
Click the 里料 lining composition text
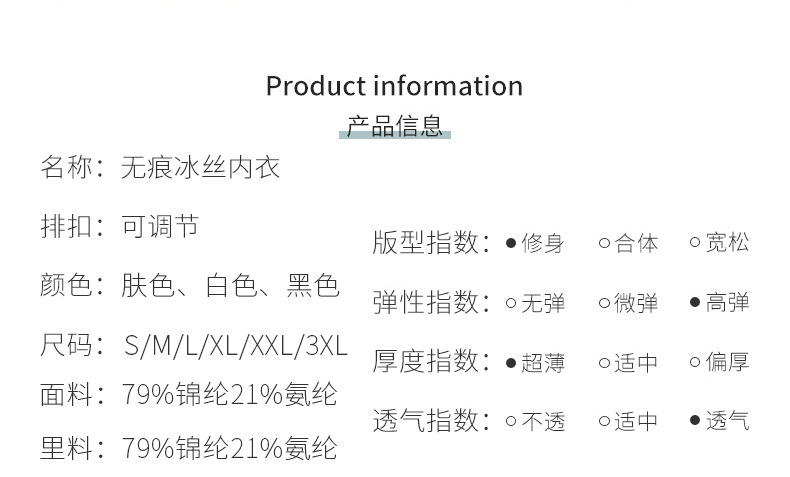(229, 448)
